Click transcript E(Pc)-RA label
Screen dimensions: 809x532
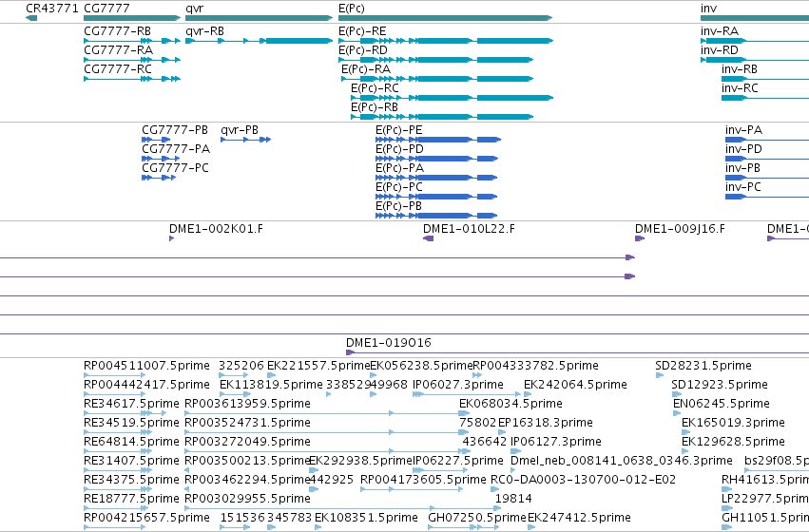click(366, 69)
